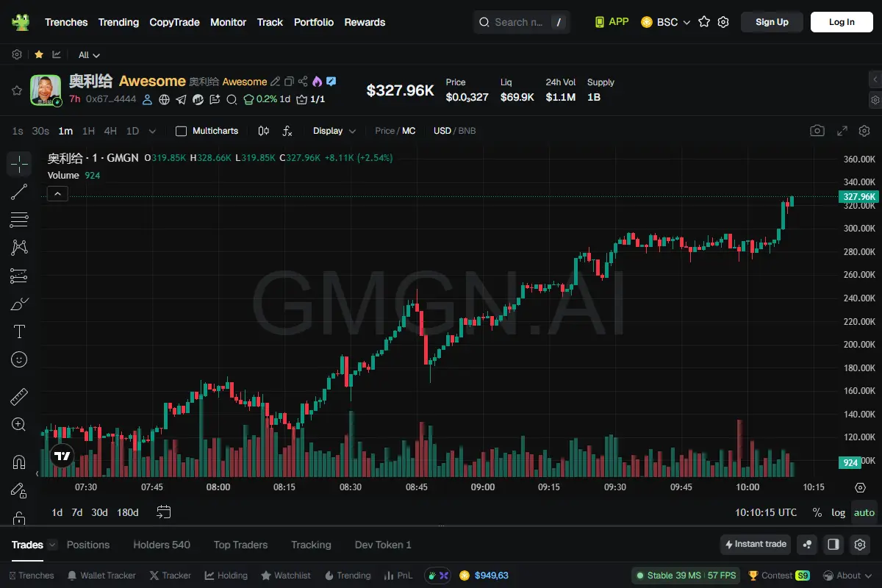Screen dimensions: 882x588
Task: Expand the timeframe interval dropdown
Action: point(152,131)
